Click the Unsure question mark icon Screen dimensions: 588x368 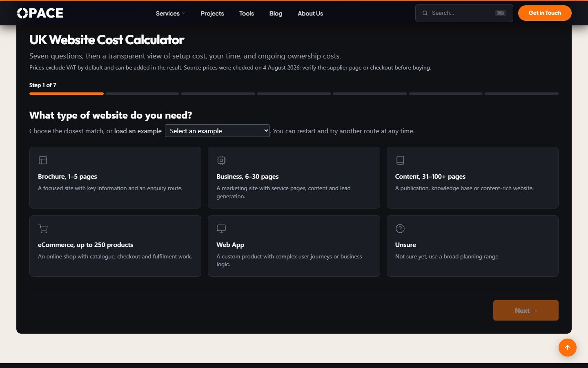[400, 229]
